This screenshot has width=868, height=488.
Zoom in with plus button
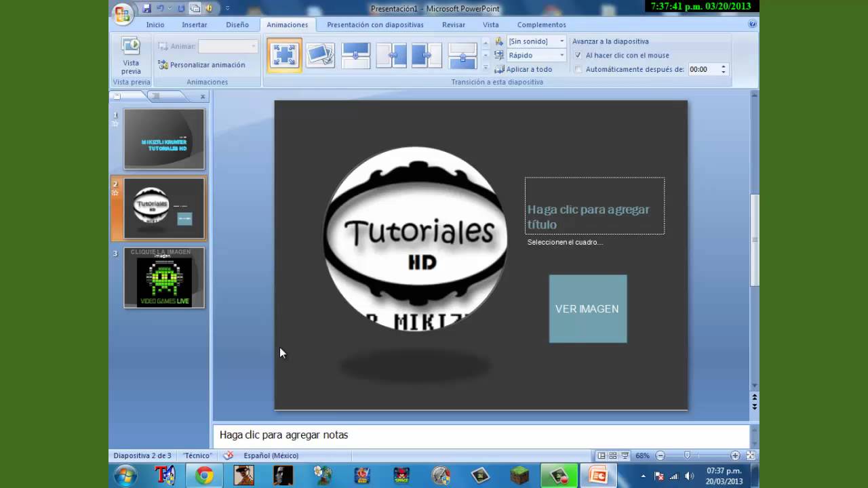tap(735, 455)
